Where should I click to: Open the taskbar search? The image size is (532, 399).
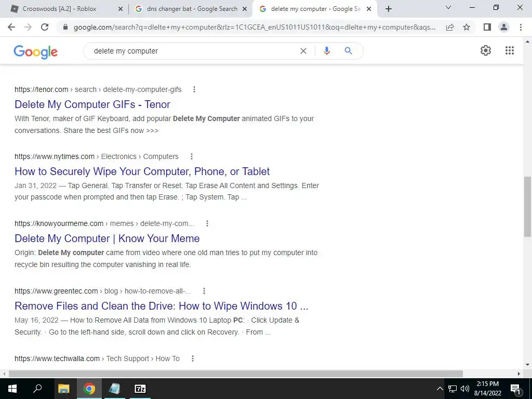37,389
